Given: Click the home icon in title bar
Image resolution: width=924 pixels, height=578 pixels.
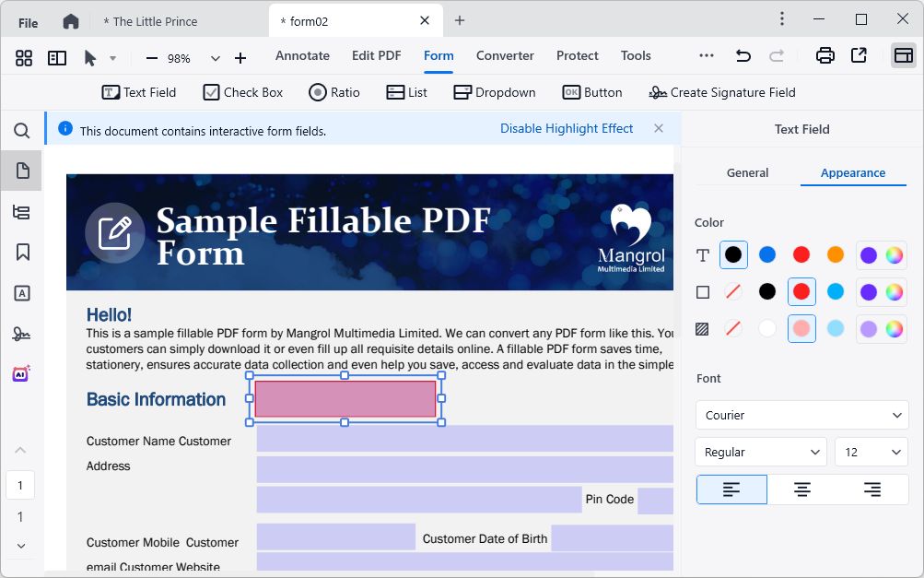Looking at the screenshot, I should [71, 21].
